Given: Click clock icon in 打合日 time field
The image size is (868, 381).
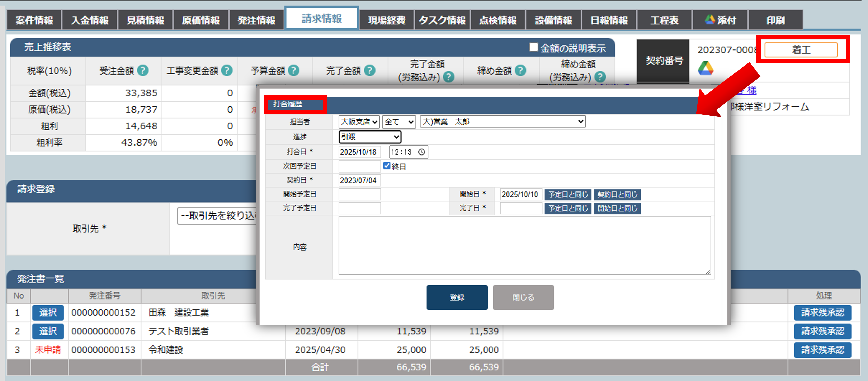Looking at the screenshot, I should pos(421,152).
